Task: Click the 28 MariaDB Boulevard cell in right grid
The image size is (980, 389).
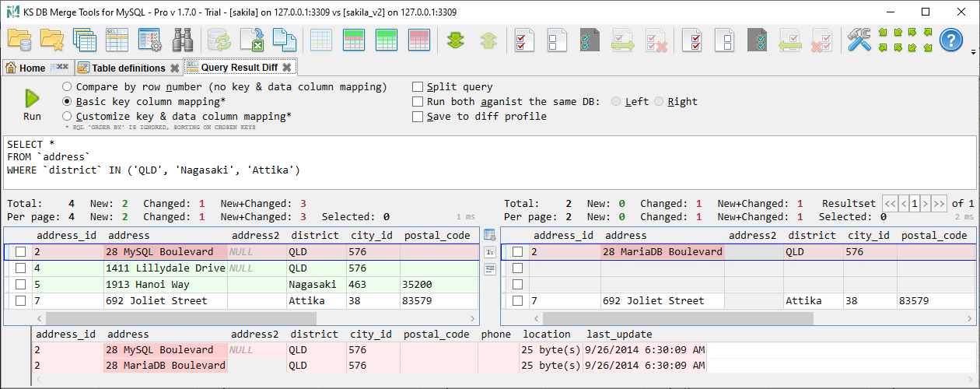Action: point(662,252)
